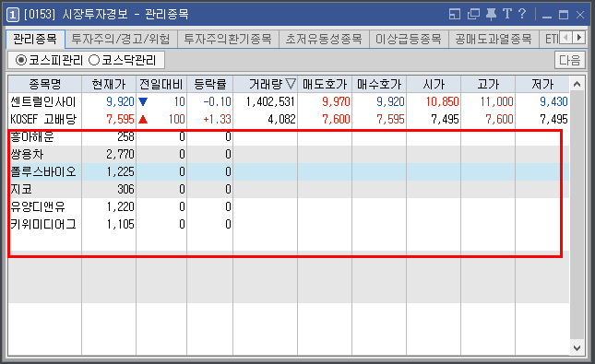Click the 지코 price 306

125,189
